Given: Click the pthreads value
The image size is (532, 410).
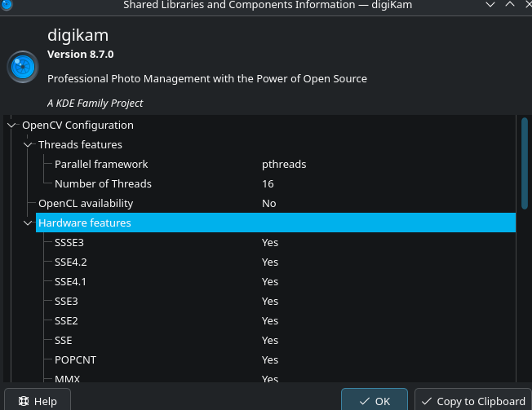Looking at the screenshot, I should coord(284,165).
